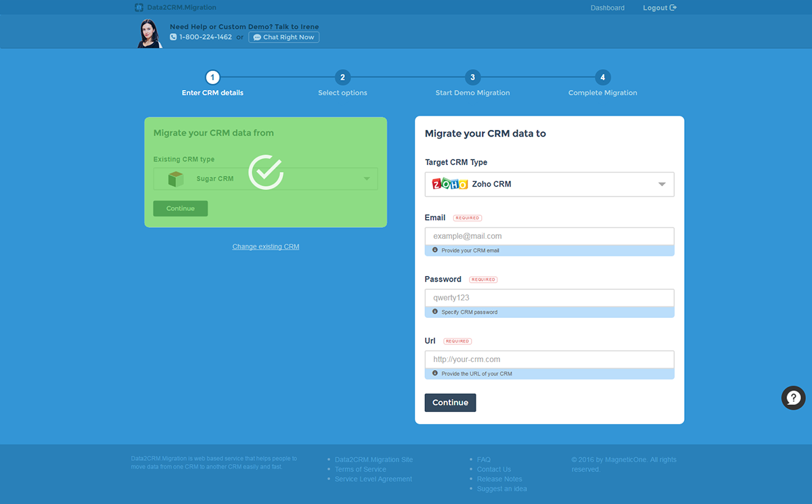The width and height of the screenshot is (812, 504).
Task: Go to step 3 Start Demo Migration
Action: 472,78
